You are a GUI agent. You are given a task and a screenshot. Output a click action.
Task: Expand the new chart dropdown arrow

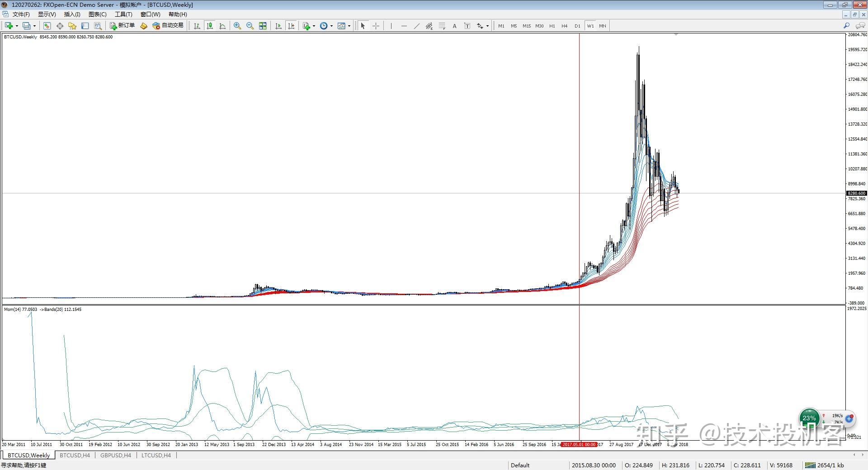[x=17, y=26]
